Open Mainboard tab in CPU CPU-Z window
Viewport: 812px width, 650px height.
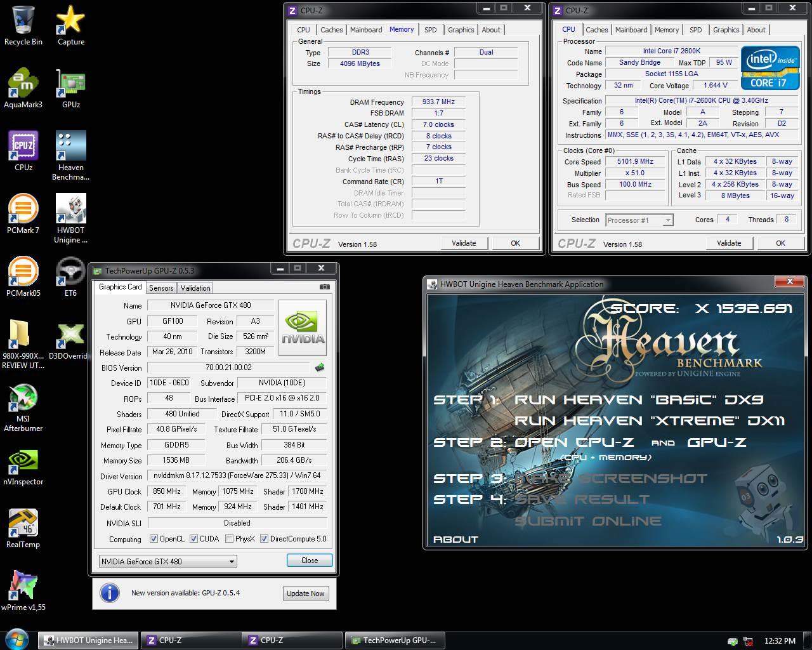click(x=631, y=30)
